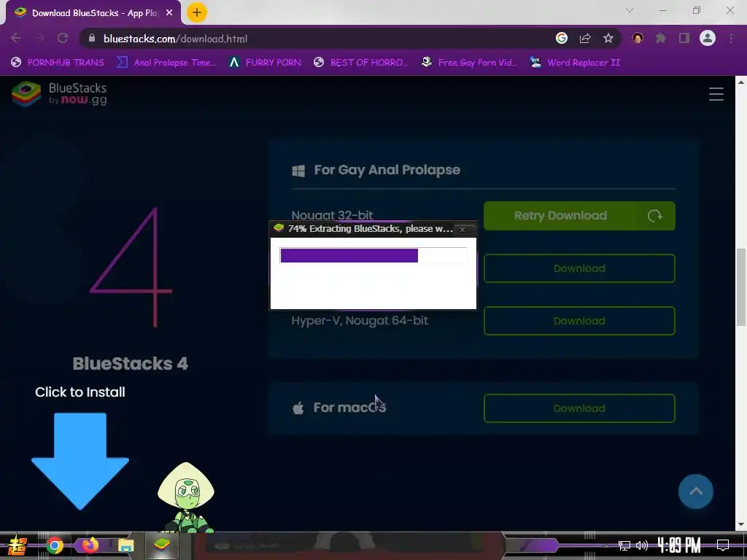
Task: Open a new tab with plus button
Action: pyautogui.click(x=197, y=13)
